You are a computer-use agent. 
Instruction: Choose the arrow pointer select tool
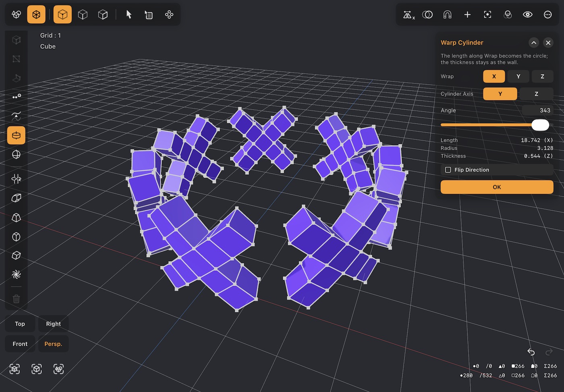coord(129,15)
